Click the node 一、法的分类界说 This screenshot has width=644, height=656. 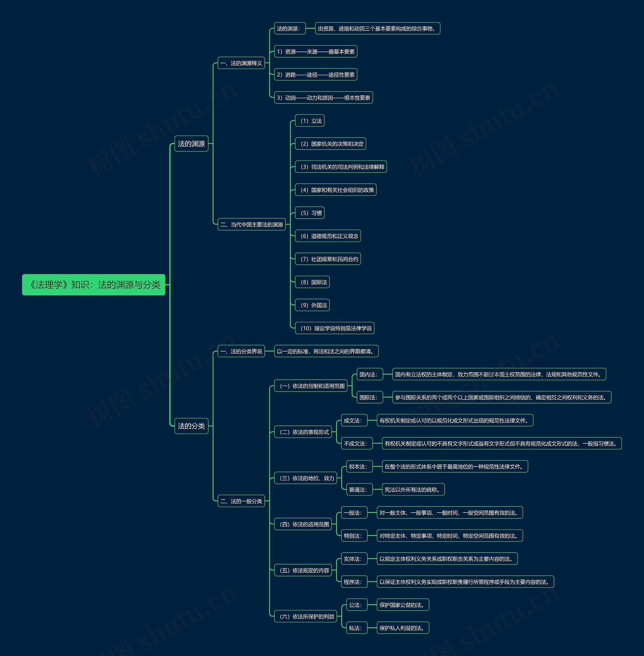coord(241,351)
